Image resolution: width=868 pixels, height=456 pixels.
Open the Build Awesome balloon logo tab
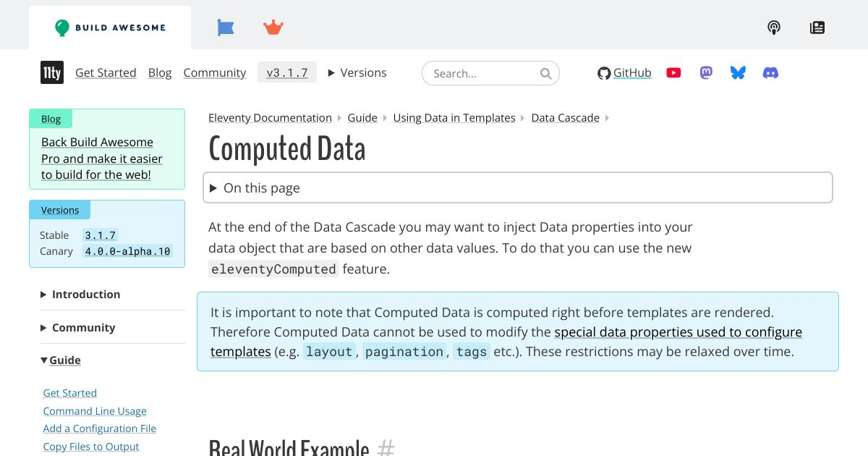(110, 28)
